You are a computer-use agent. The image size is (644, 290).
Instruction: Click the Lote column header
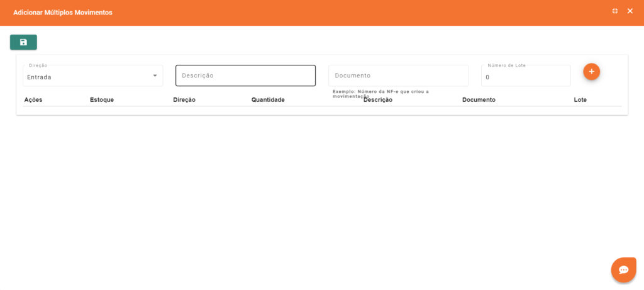[580, 100]
